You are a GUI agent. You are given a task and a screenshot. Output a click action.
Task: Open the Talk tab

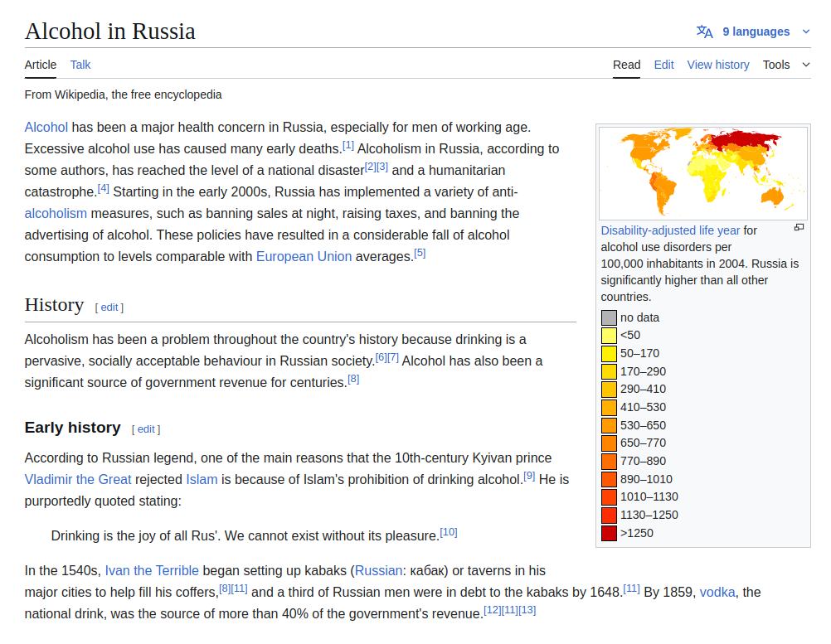pyautogui.click(x=80, y=65)
